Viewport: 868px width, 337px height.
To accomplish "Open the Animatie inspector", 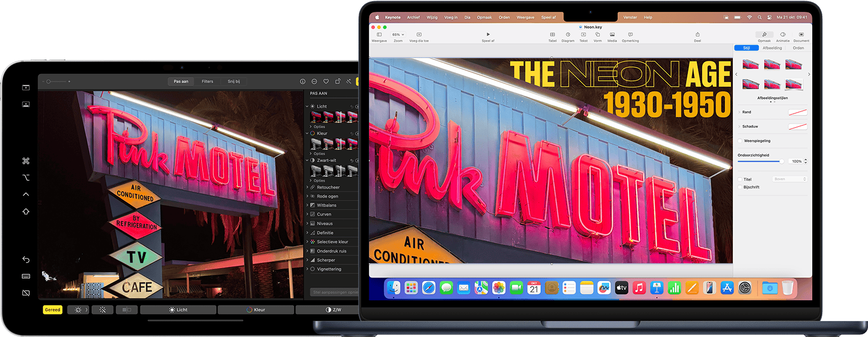I will (782, 35).
